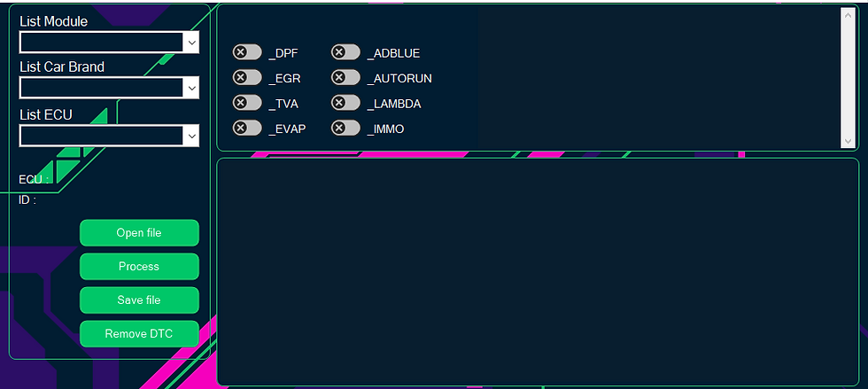Viewport: 868px width, 389px height.
Task: Click the _ADBLUE label text
Action: 393,54
